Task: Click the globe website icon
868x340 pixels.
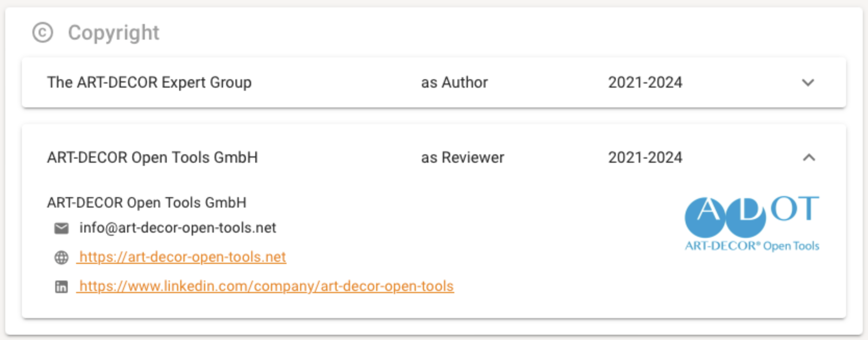Action: [61, 257]
